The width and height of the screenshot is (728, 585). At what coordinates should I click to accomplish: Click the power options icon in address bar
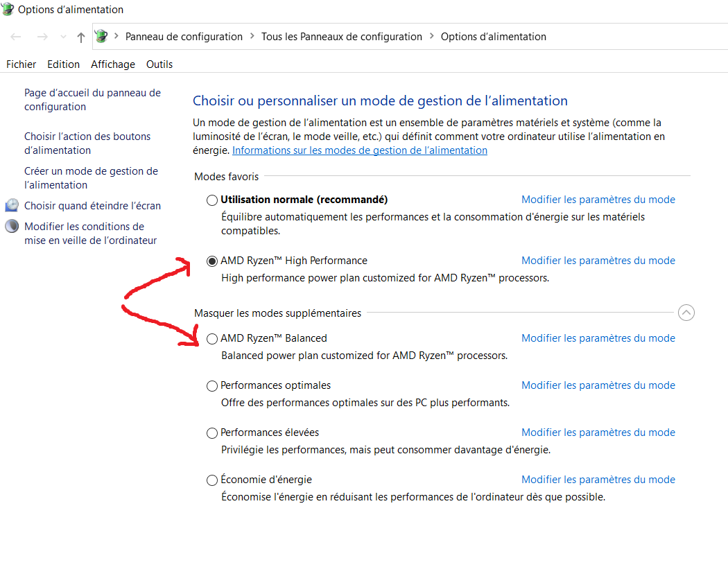coord(101,36)
